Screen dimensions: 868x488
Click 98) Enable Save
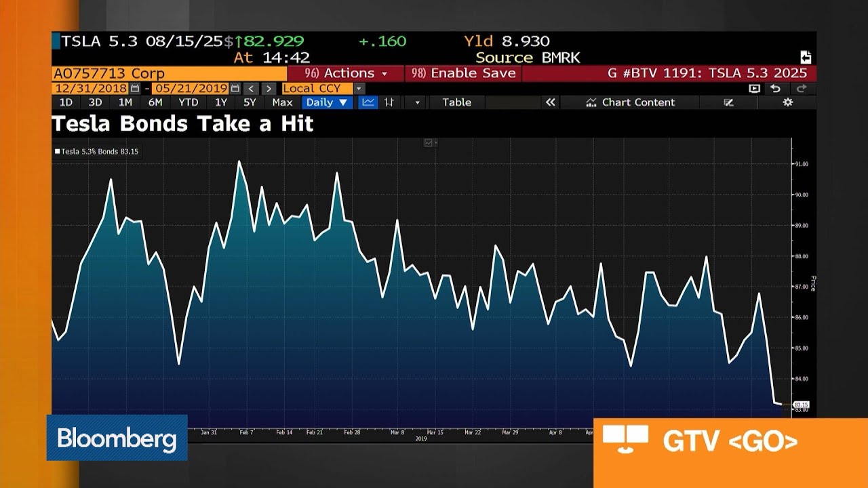coord(464,73)
